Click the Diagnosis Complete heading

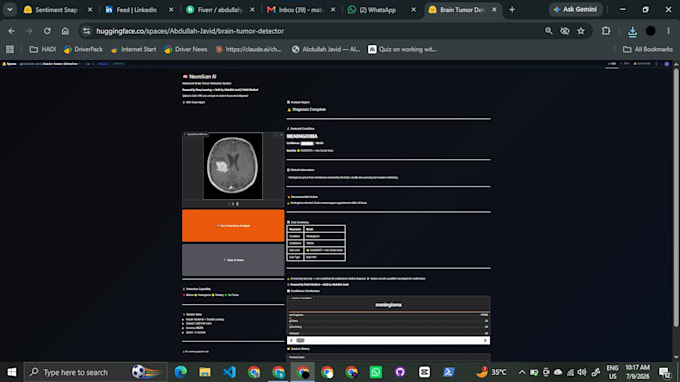point(309,110)
